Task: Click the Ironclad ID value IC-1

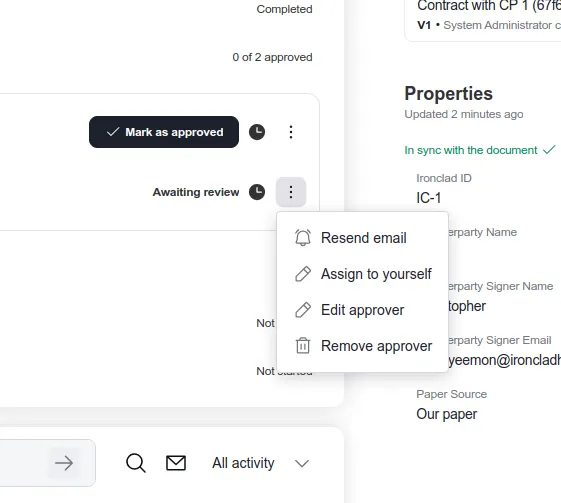Action: pos(429,198)
